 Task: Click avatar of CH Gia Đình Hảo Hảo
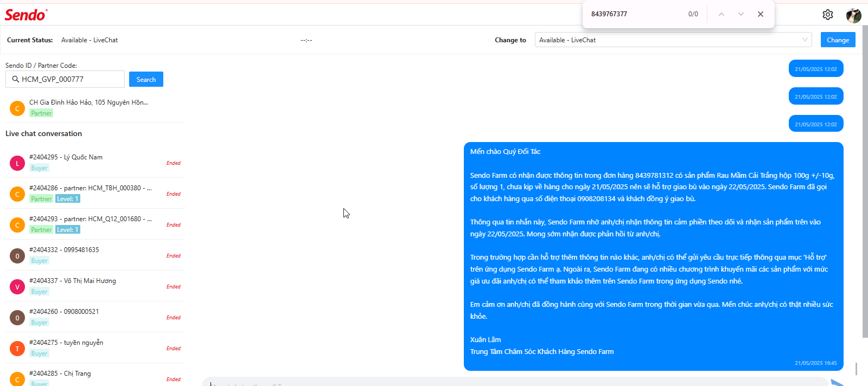click(x=17, y=108)
